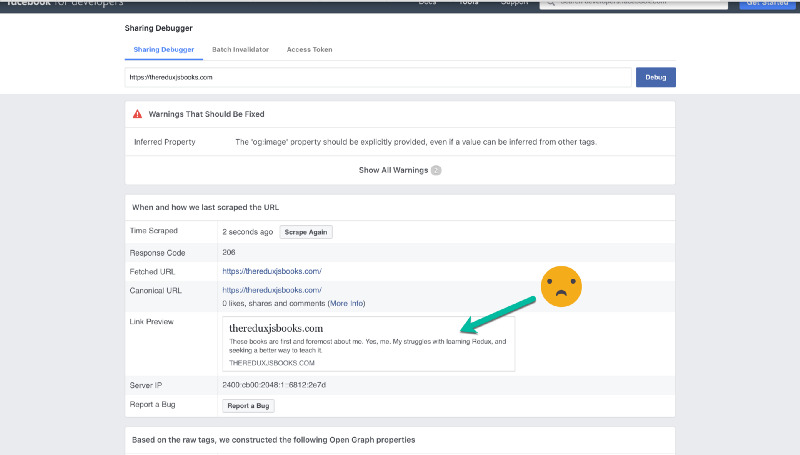Screen dimensions: 800x455
Task: Click the link preview description text
Action: [x=367, y=346]
